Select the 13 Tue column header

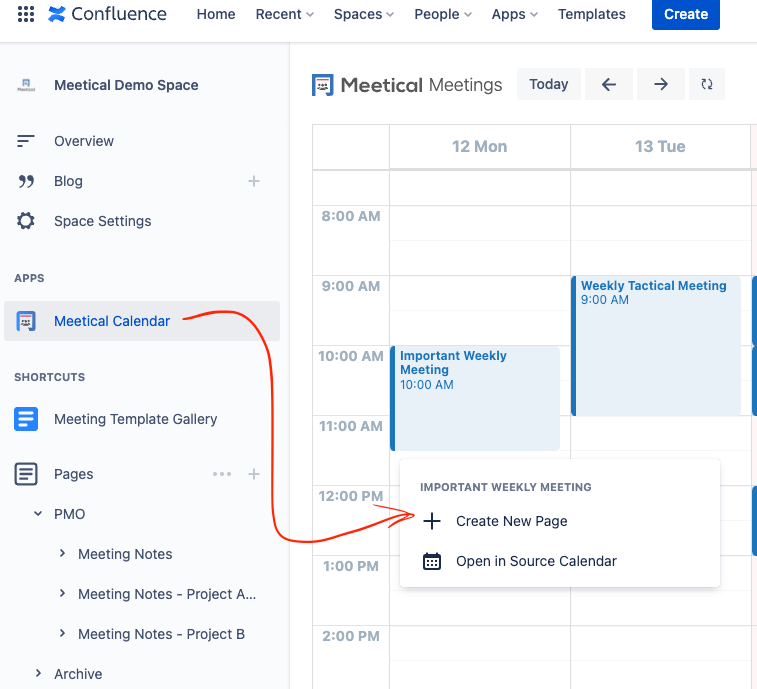tap(660, 147)
